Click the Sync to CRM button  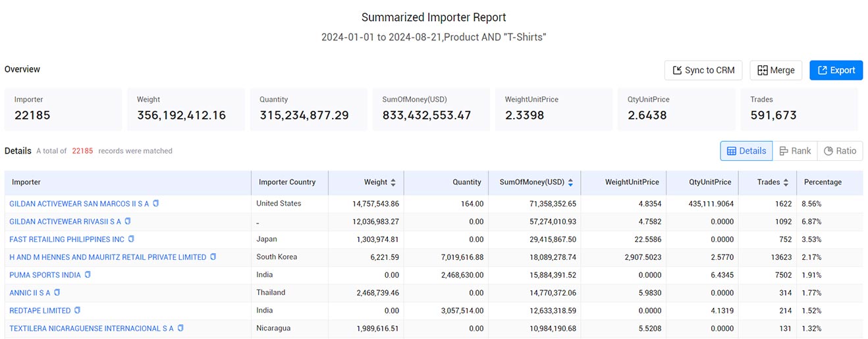pyautogui.click(x=703, y=71)
